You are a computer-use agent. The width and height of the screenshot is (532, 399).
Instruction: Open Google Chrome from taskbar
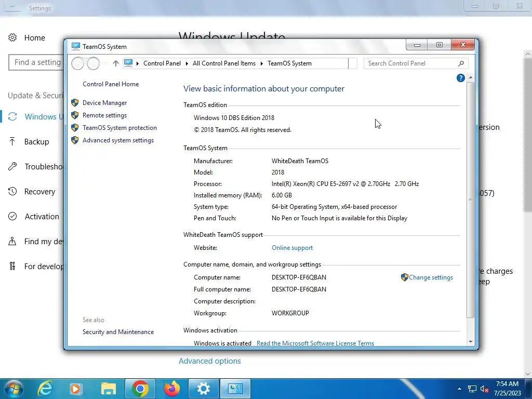pos(140,389)
